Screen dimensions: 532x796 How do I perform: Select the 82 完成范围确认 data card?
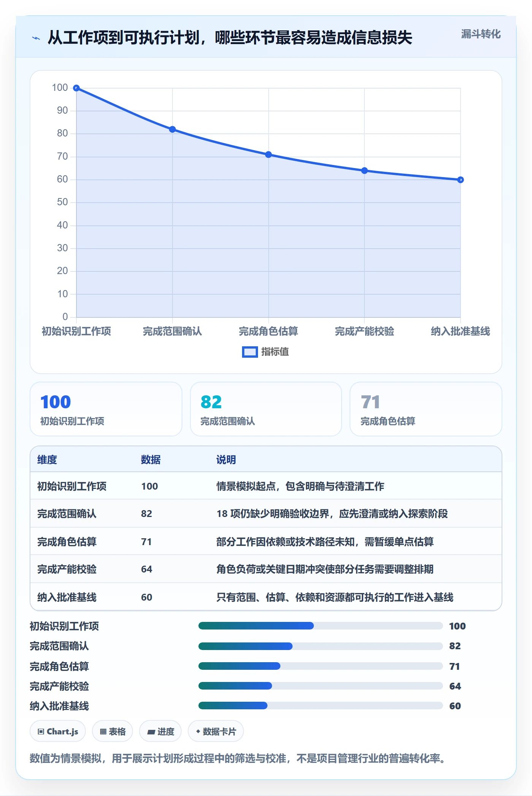(x=266, y=409)
